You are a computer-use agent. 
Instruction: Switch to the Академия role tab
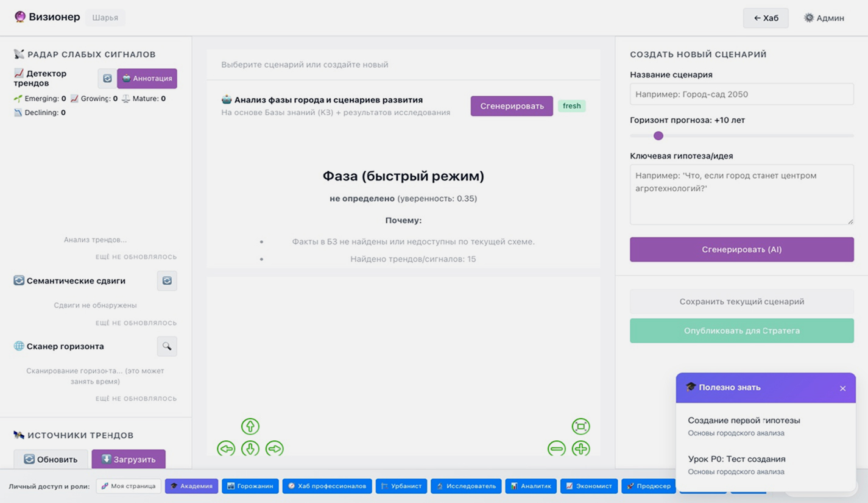pos(191,486)
